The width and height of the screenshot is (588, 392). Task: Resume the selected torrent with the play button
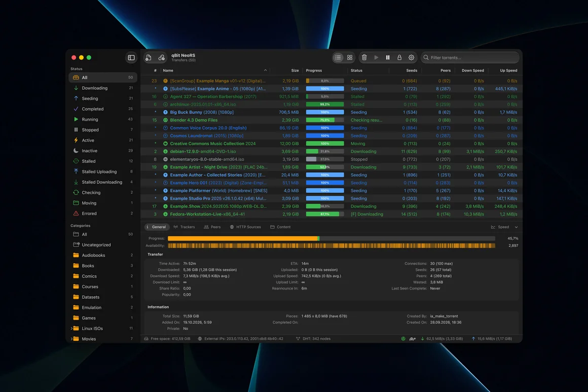pyautogui.click(x=376, y=57)
